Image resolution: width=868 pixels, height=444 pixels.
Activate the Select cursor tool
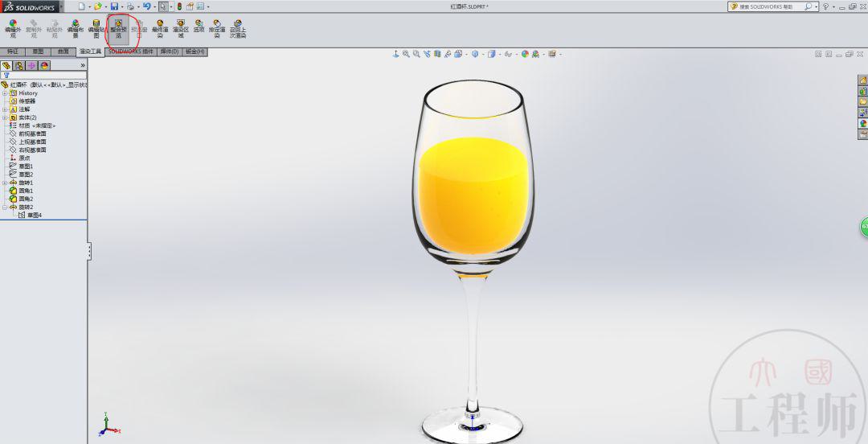click(x=163, y=6)
